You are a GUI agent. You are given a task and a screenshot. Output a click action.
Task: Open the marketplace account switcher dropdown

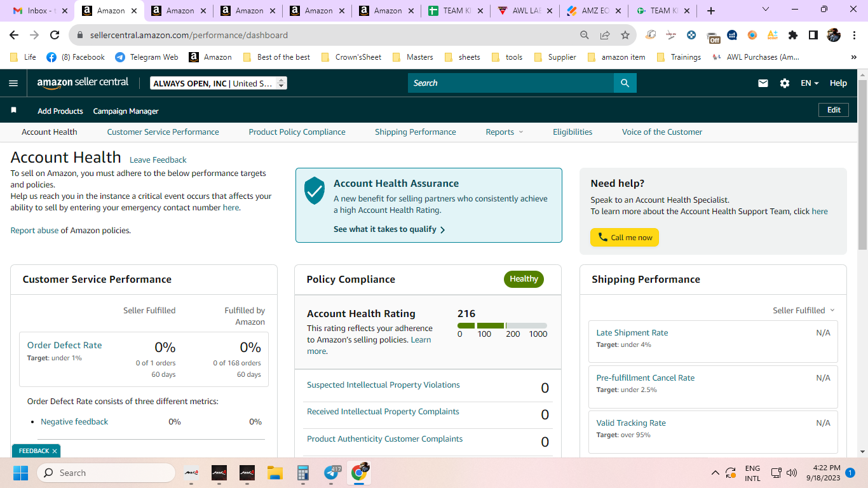219,83
